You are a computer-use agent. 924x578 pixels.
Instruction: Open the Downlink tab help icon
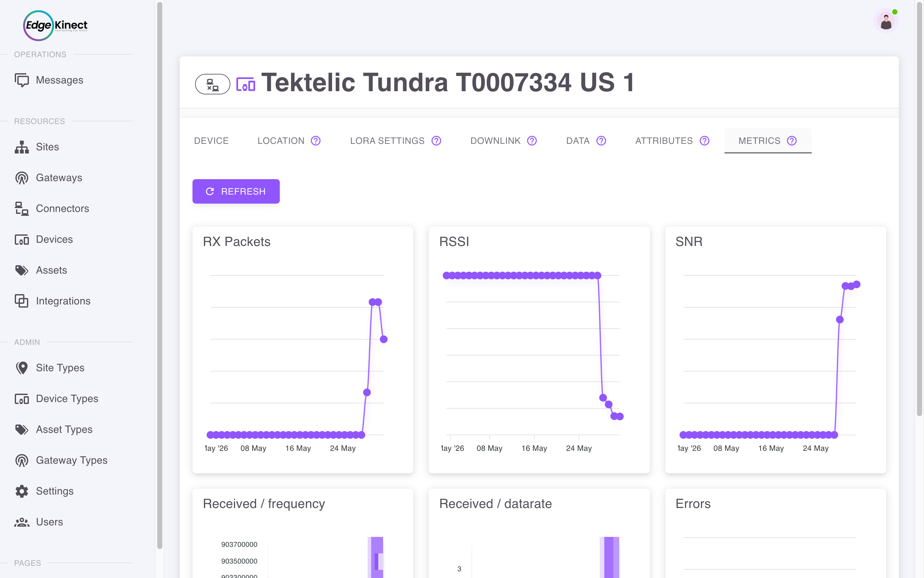[x=532, y=141]
